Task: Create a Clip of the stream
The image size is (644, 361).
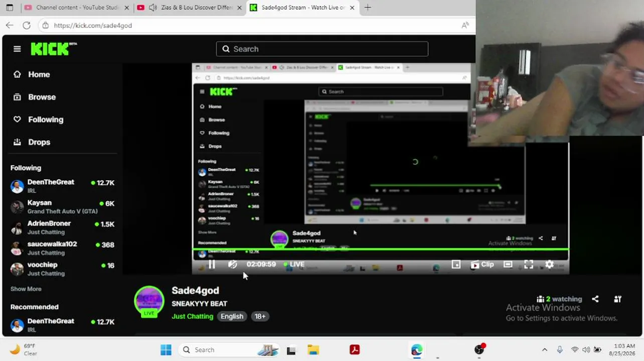Action: pyautogui.click(x=482, y=264)
